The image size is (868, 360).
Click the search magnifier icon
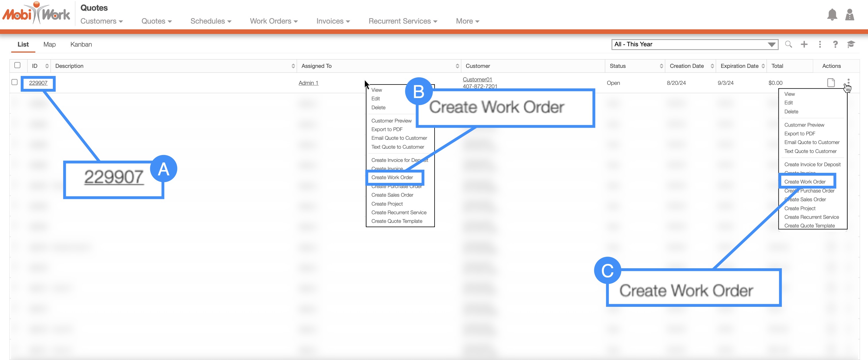tap(788, 44)
